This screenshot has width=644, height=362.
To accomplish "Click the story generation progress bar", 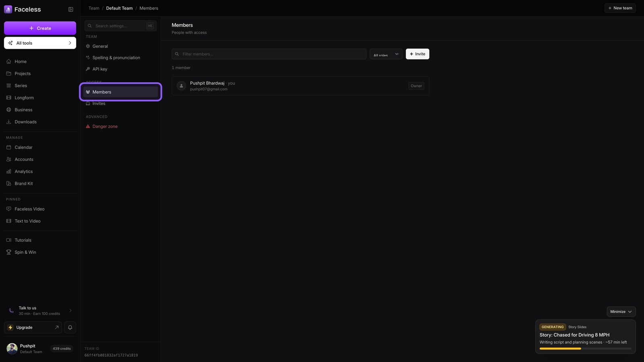I will pyautogui.click(x=586, y=349).
